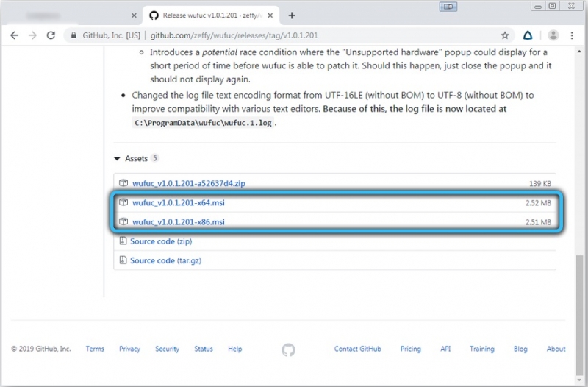Download wufuc_v1.0.1.201-a52637d4.zip
The image size is (588, 387).
(x=189, y=183)
